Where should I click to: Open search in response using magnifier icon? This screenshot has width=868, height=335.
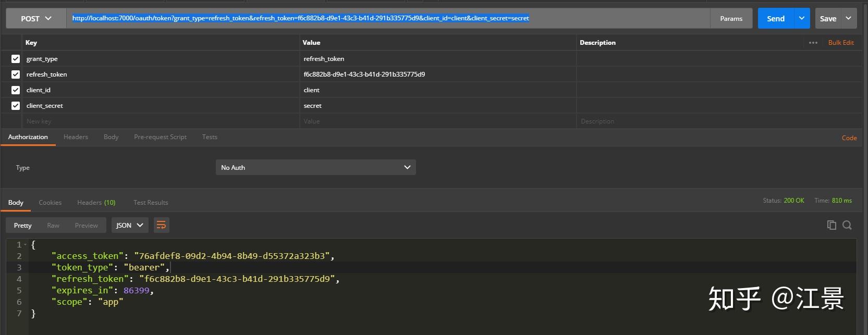847,225
